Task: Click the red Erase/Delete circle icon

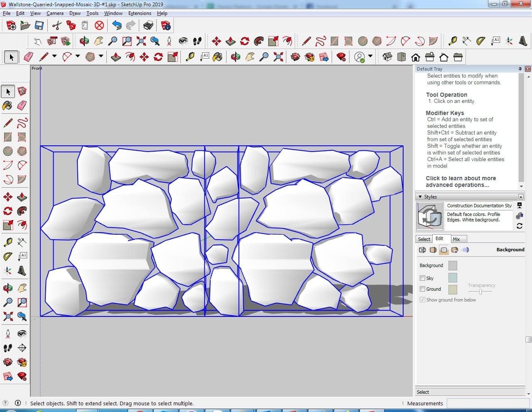Action: 99,26
